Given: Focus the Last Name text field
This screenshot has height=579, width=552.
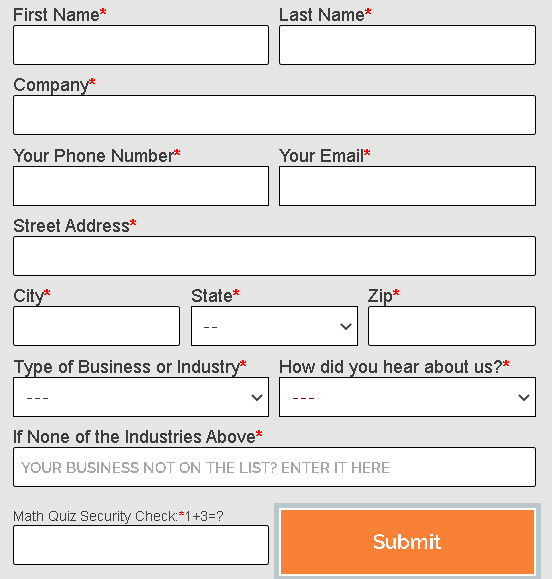Looking at the screenshot, I should pyautogui.click(x=407, y=45).
